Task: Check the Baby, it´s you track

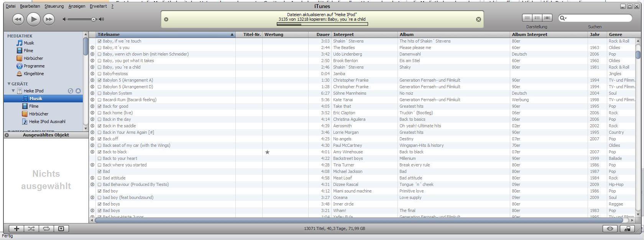Action: pyautogui.click(x=100, y=48)
